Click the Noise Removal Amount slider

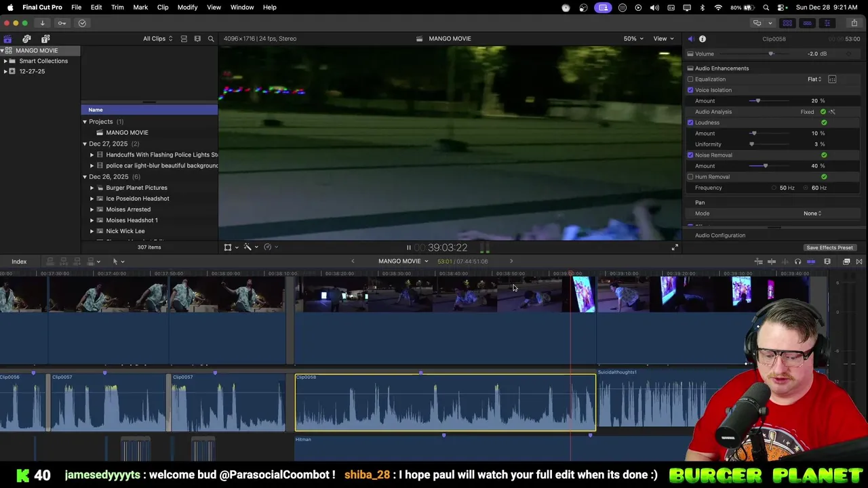click(769, 166)
